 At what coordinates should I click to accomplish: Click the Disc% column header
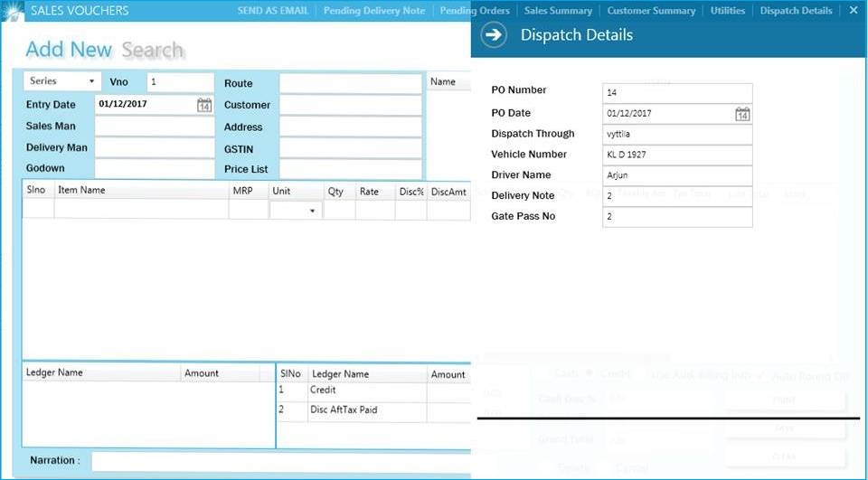click(411, 192)
